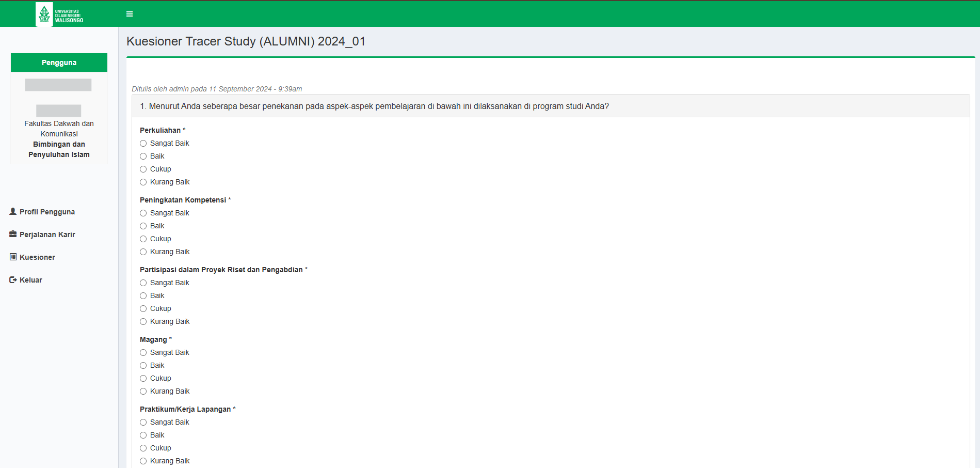
Task: Click the Keluar logout icon
Action: [13, 280]
